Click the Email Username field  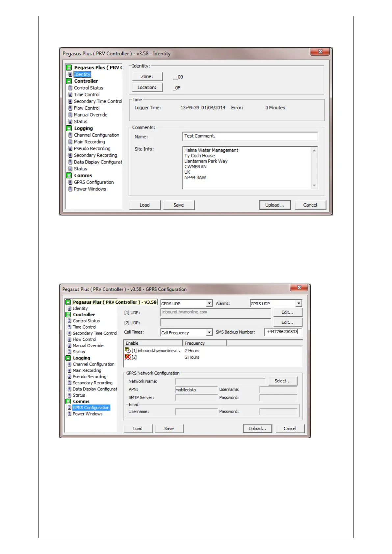[196, 412]
